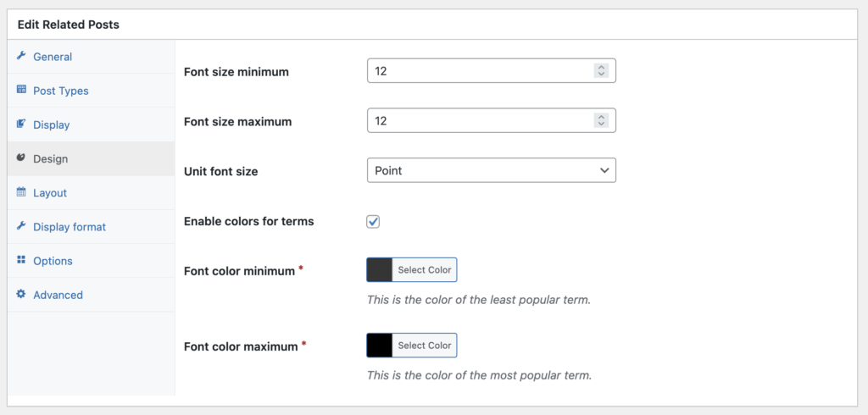The height and width of the screenshot is (415, 868).
Task: Click the grid icon beside Options
Action: point(21,261)
